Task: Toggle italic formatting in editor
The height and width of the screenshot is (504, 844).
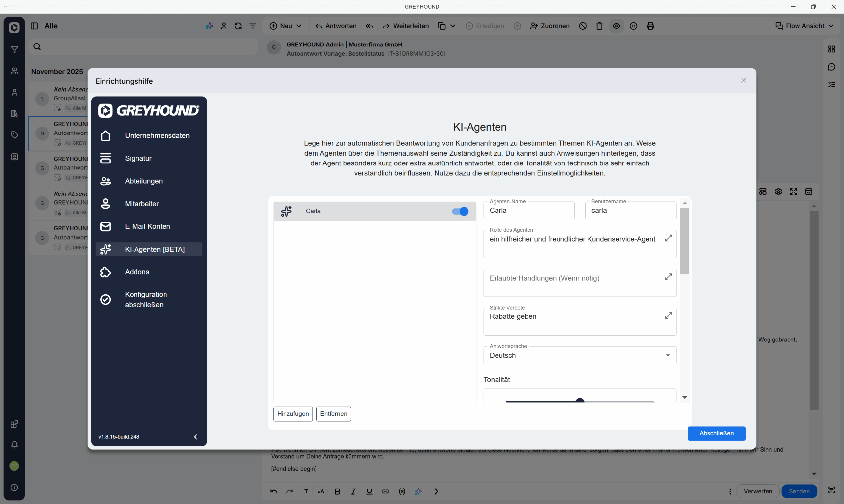Action: pos(353,491)
